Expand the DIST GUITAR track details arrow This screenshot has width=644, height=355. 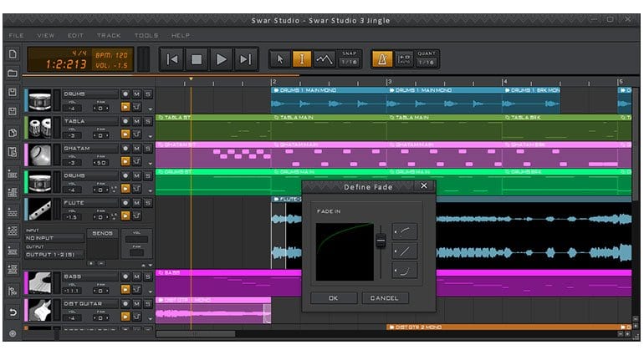(x=150, y=319)
